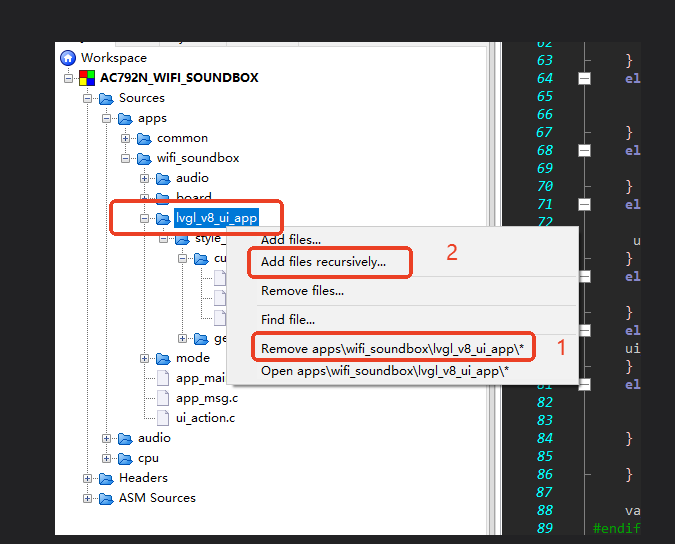This screenshot has width=675, height=544.
Task: Select the app_msg.c file
Action: click(x=207, y=398)
